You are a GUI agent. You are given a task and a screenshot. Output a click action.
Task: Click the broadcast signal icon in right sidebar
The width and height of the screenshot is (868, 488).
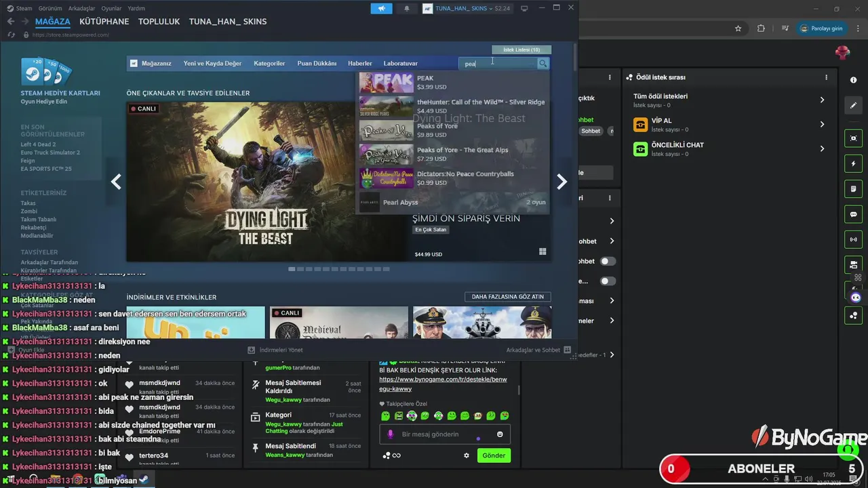pyautogui.click(x=853, y=239)
